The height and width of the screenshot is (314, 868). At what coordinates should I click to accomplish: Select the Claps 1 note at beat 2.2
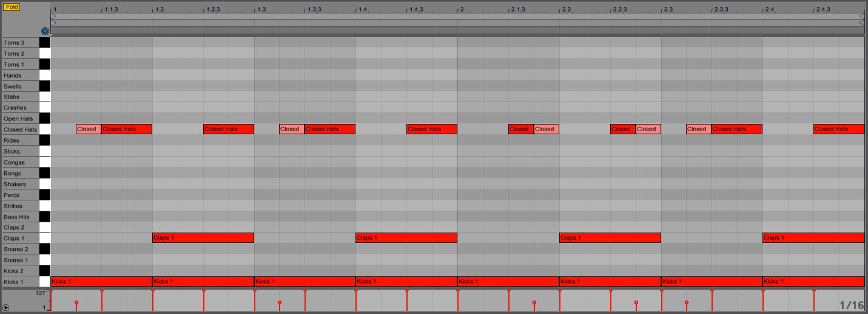point(610,237)
